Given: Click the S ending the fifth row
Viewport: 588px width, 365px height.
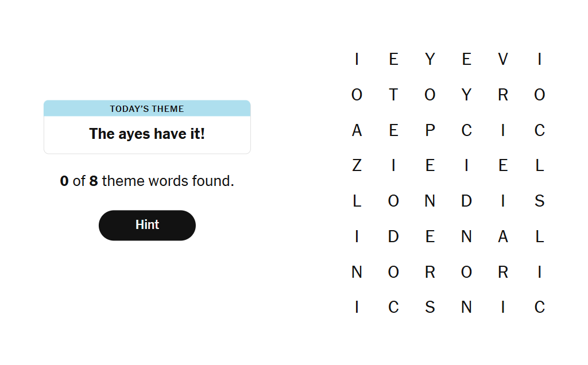Looking at the screenshot, I should point(540,201).
